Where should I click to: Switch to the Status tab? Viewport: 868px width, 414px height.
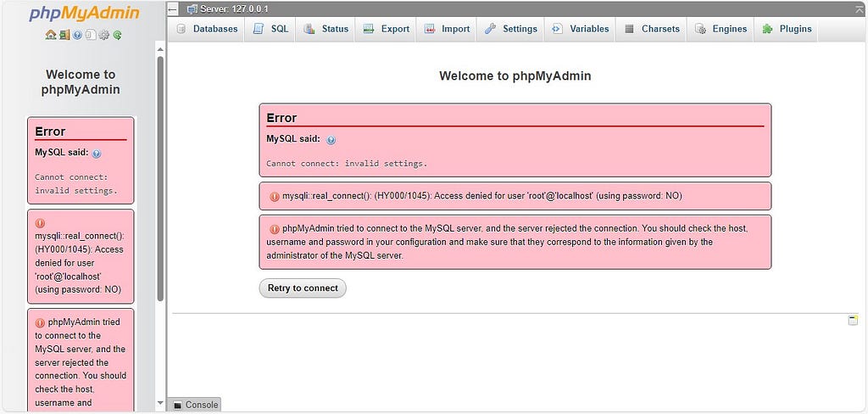click(326, 29)
